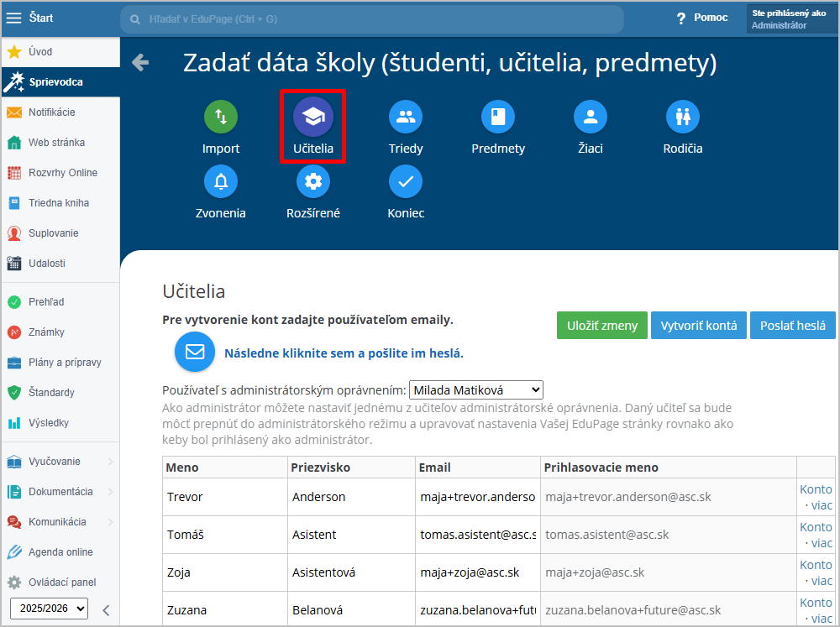Open the Zvonenia bell icon
Screen dimensions: 840x627
pos(221,181)
